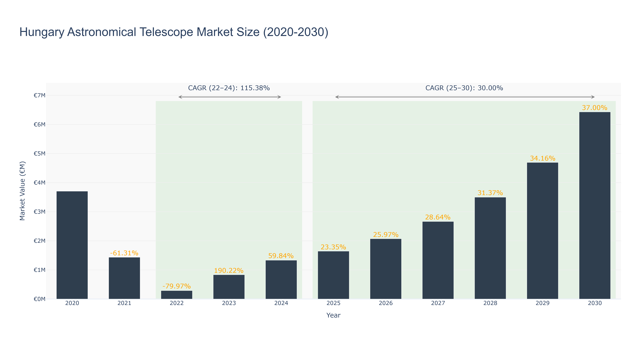Viewport: 644px width, 345px height.
Task: Click the 2029 x-axis label
Action: coord(542,303)
